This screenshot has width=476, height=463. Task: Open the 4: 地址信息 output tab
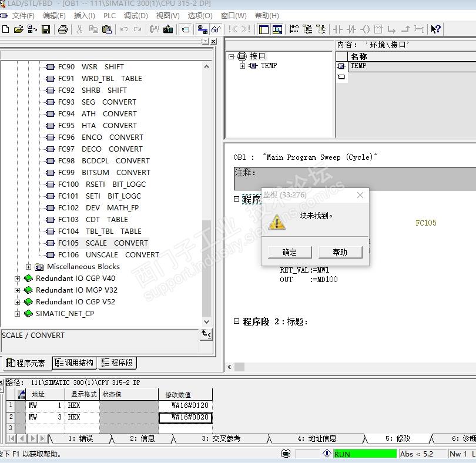click(x=317, y=439)
